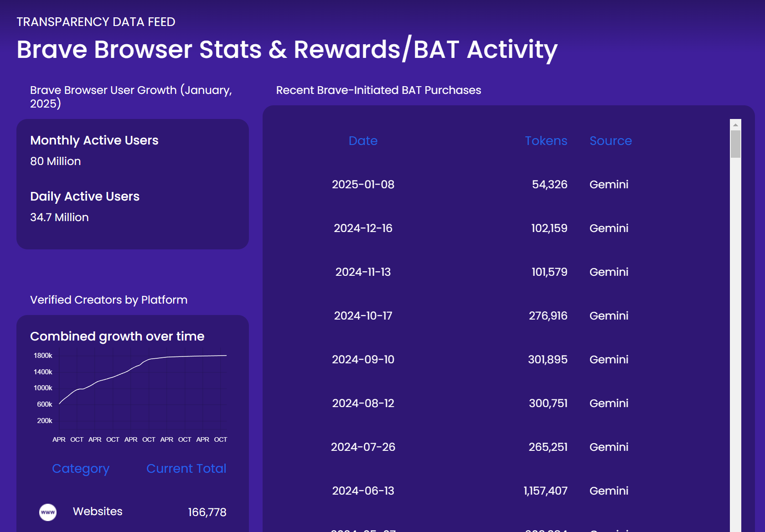
Task: Click the Verified Creators by Platform heading
Action: (x=109, y=300)
